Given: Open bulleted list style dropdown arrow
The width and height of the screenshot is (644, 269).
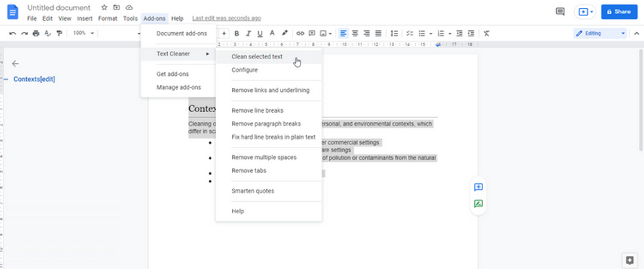Looking at the screenshot, I should (431, 34).
